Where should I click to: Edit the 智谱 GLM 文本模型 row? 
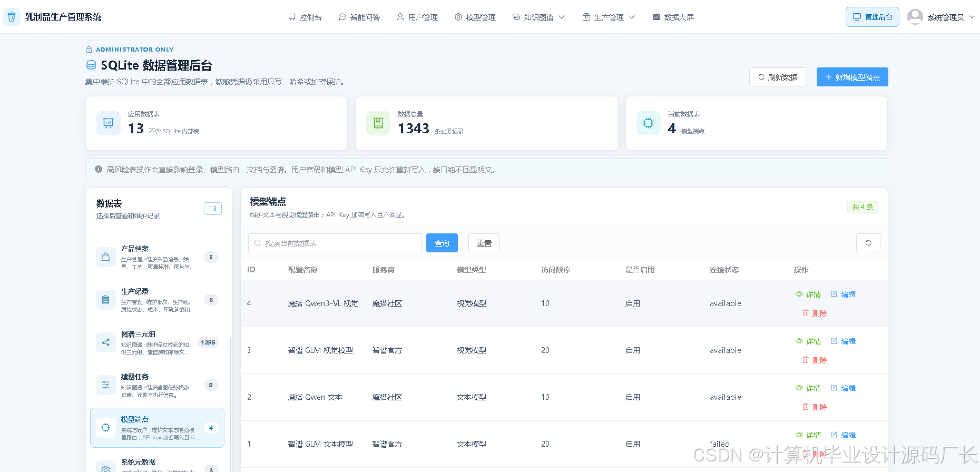coord(843,435)
